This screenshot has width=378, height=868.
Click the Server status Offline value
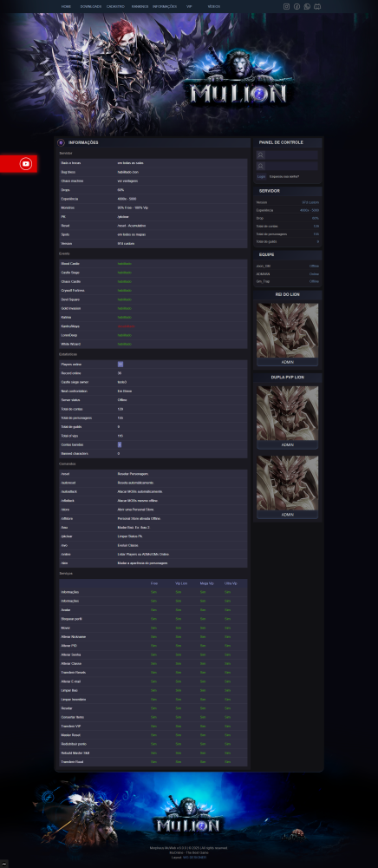[x=122, y=400]
